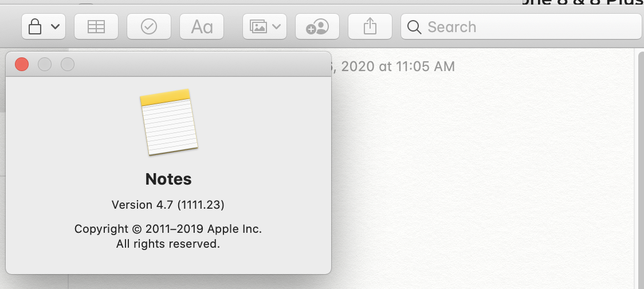Click the magnifying glass search icon

coord(414,27)
